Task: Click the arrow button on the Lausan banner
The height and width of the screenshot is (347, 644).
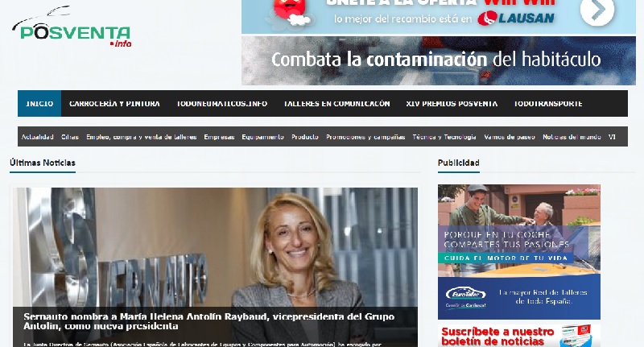Action: [597, 10]
